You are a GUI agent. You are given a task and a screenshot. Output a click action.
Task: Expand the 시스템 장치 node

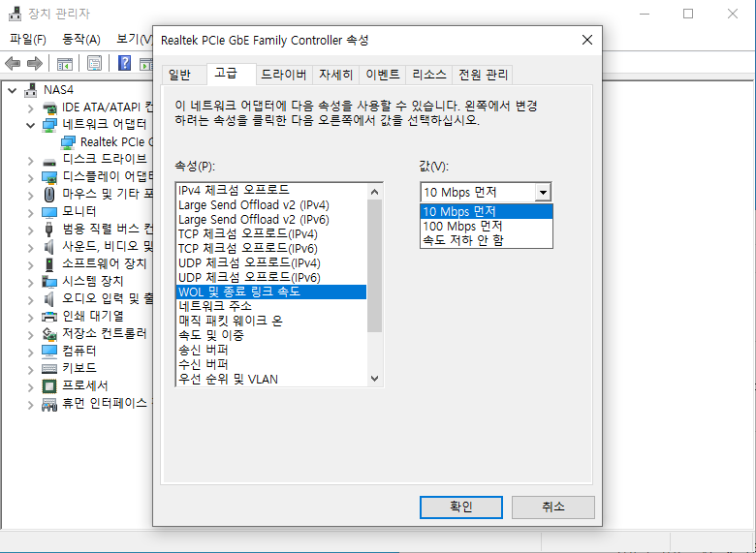[31, 282]
